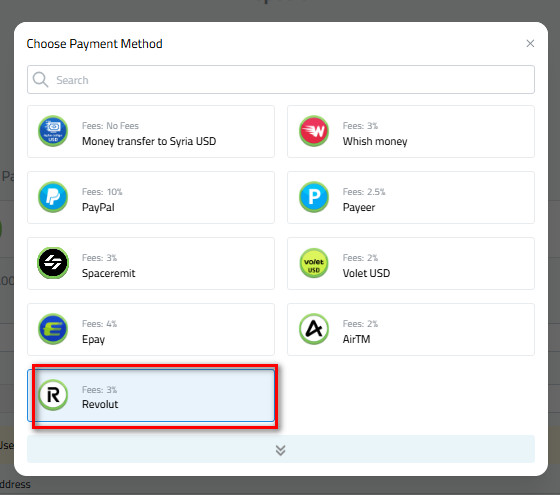Viewport: 560px width, 495px height.
Task: Click the magnifier search icon
Action: (x=40, y=80)
